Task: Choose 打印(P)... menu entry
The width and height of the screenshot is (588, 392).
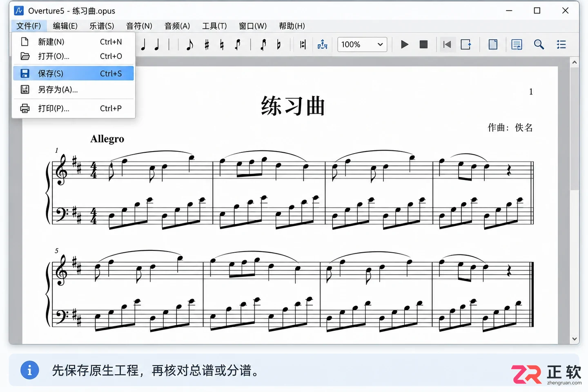Action: coord(73,108)
